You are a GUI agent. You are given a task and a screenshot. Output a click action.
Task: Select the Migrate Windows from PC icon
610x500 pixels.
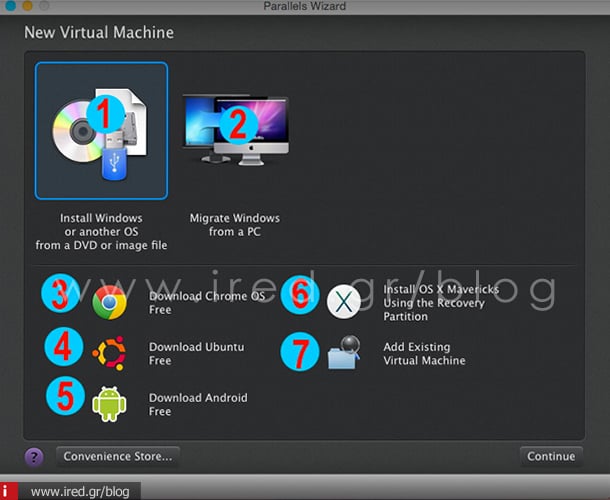click(235, 131)
